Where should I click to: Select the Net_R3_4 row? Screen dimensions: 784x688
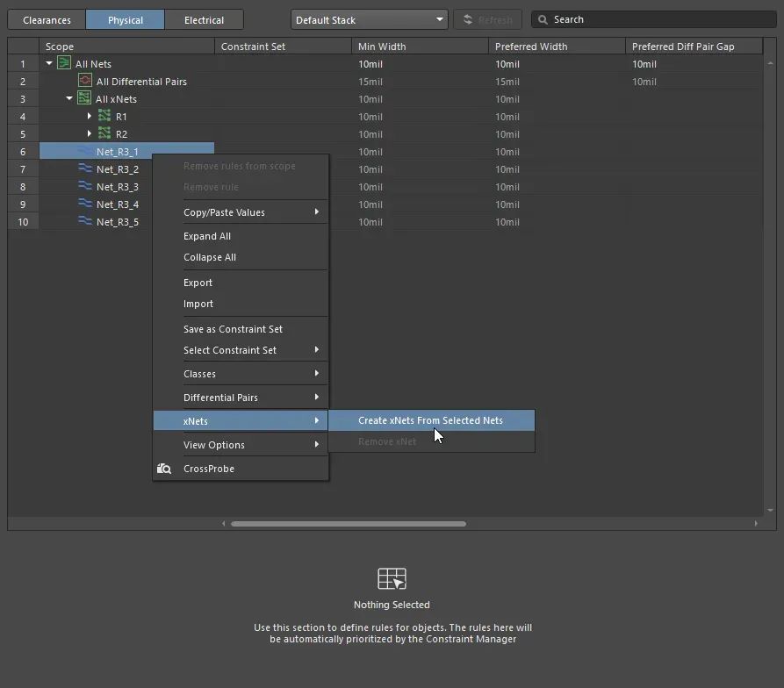tap(118, 204)
